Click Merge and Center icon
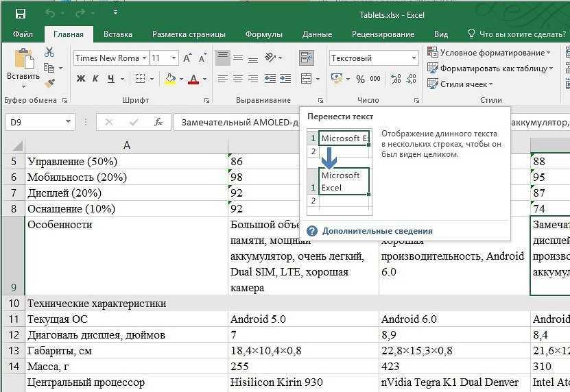570x392 pixels. [x=307, y=79]
